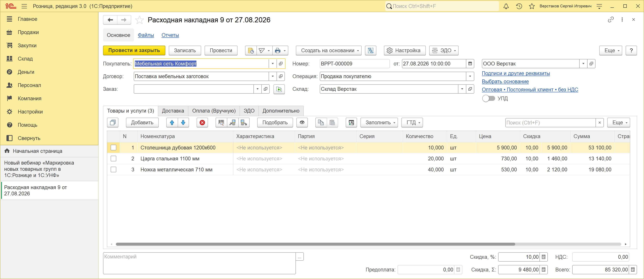Move the row up with blue arrow
Image resolution: width=644 pixels, height=279 pixels.
[x=172, y=123]
